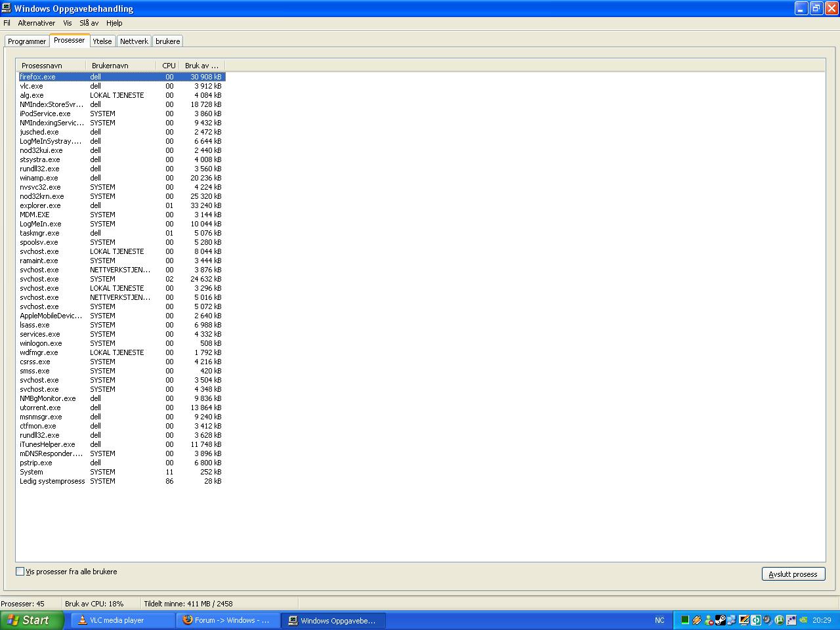Select the taskmgr.exe process row
The height and width of the screenshot is (630, 840).
click(x=122, y=233)
